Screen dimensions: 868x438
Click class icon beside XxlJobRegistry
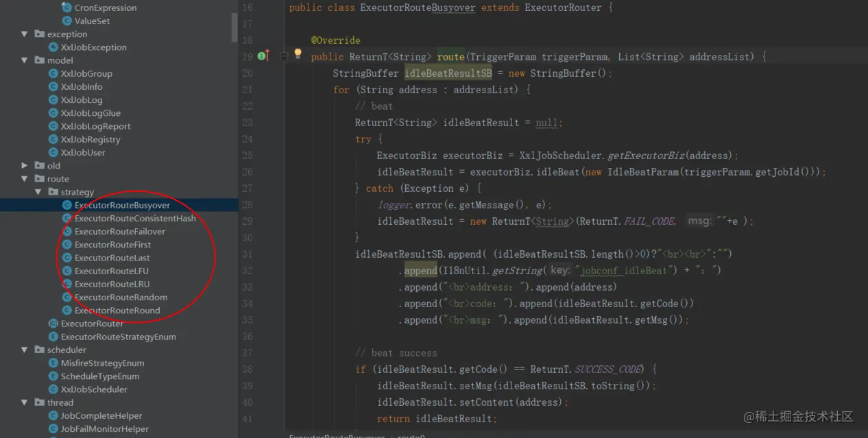[53, 139]
